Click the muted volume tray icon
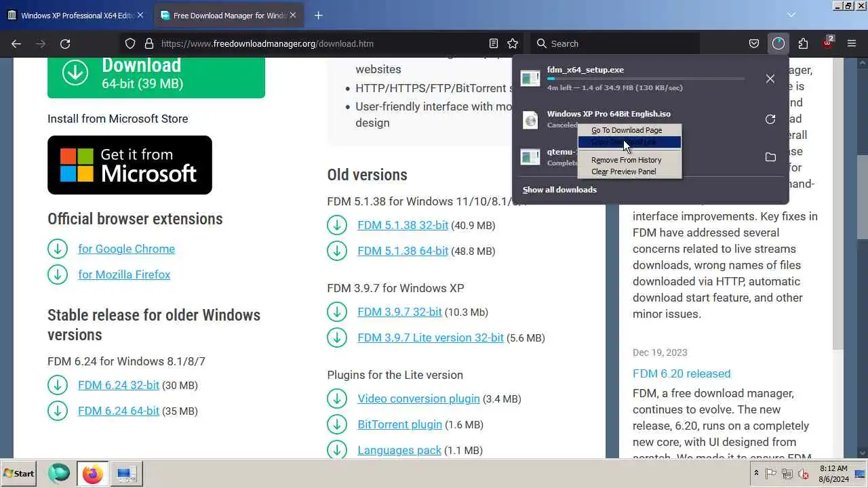 804,474
